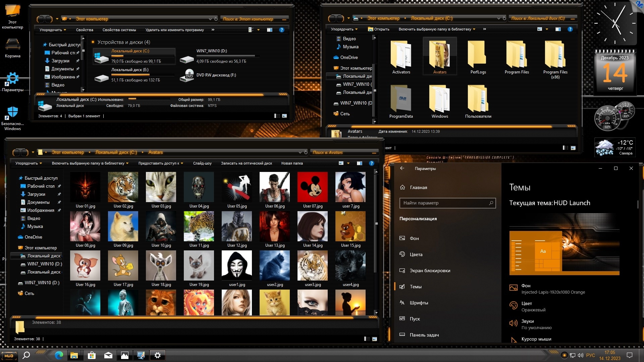The height and width of the screenshot is (362, 644).
Task: Open Microsoft Edge from the taskbar
Action: 59,355
